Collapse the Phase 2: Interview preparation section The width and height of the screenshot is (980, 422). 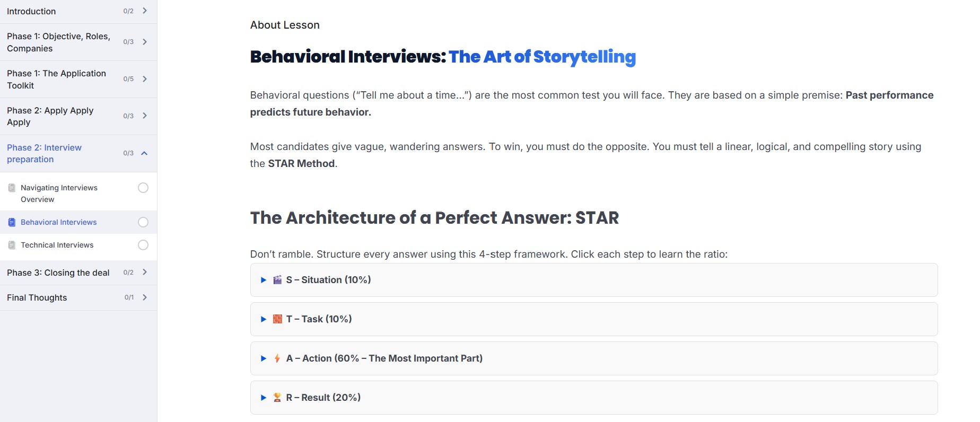coord(144,153)
